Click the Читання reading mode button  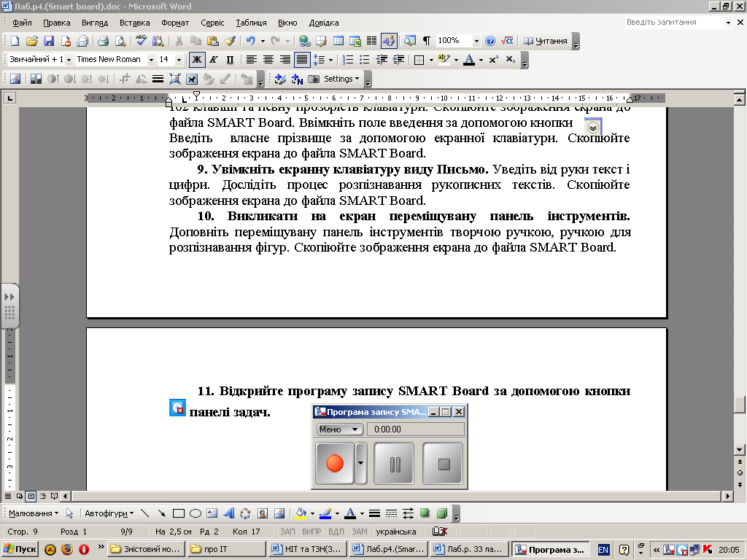click(546, 41)
